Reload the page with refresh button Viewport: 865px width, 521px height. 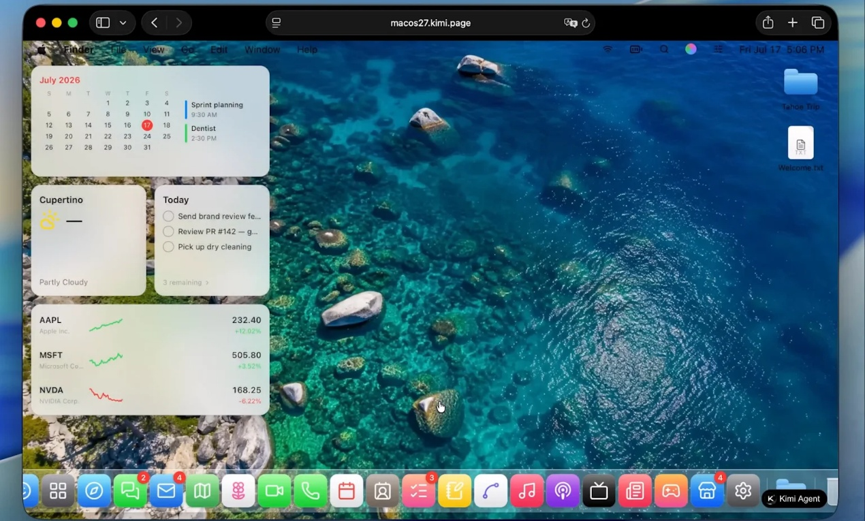tap(586, 23)
